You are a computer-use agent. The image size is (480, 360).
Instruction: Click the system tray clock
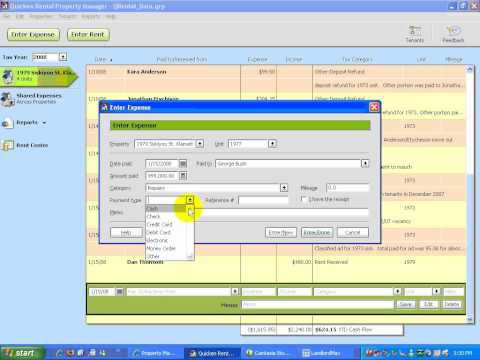463,353
